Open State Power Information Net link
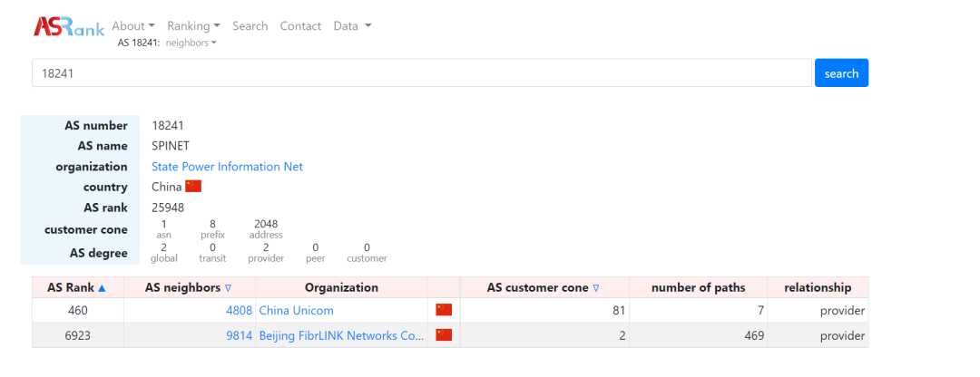This screenshot has height=377, width=980. coord(228,167)
